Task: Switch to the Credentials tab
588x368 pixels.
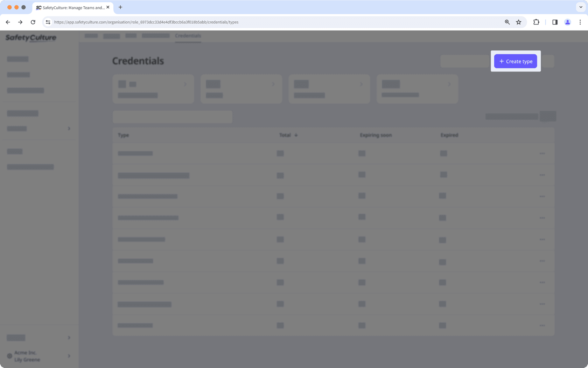Action: pos(188,36)
